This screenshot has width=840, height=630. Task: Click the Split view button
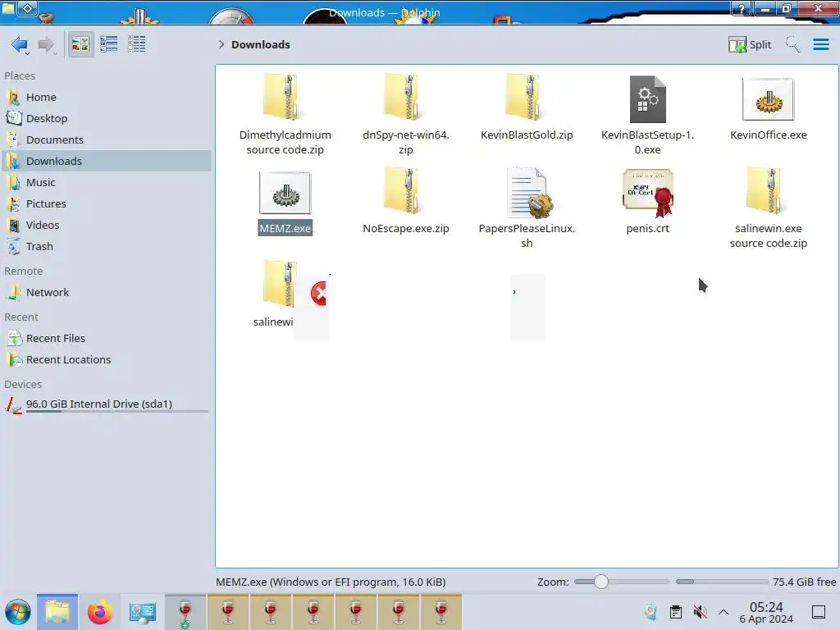750,44
